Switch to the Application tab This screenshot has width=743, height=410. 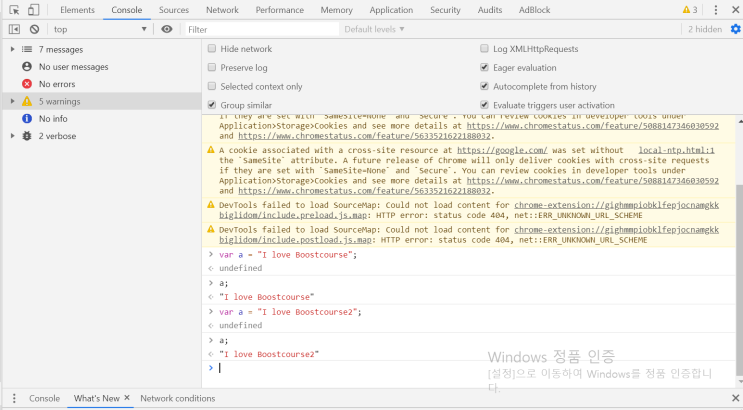[x=391, y=10]
